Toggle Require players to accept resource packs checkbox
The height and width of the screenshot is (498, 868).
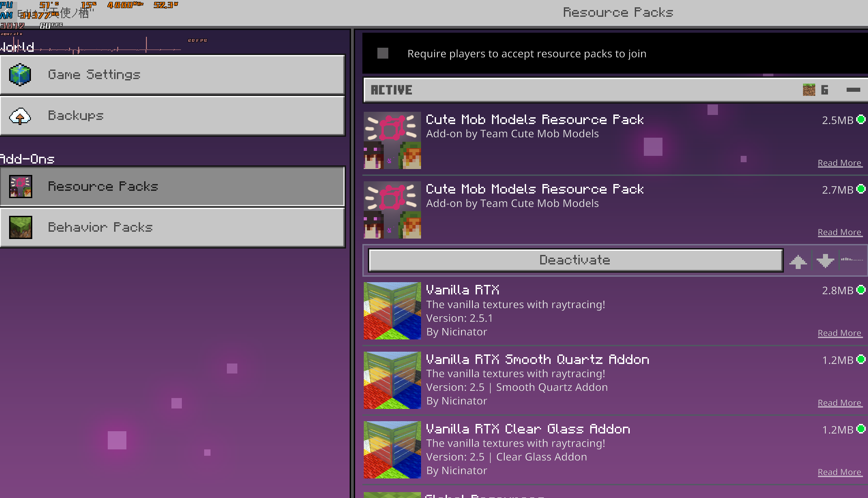(x=383, y=54)
